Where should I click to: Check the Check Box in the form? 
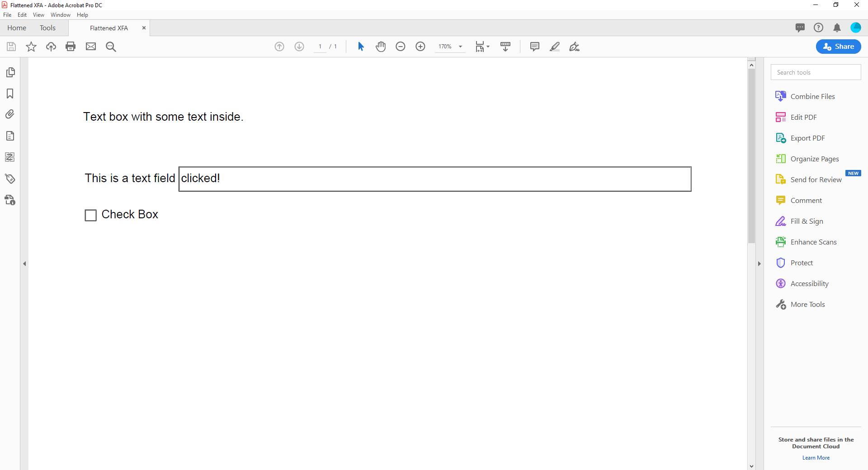point(90,215)
